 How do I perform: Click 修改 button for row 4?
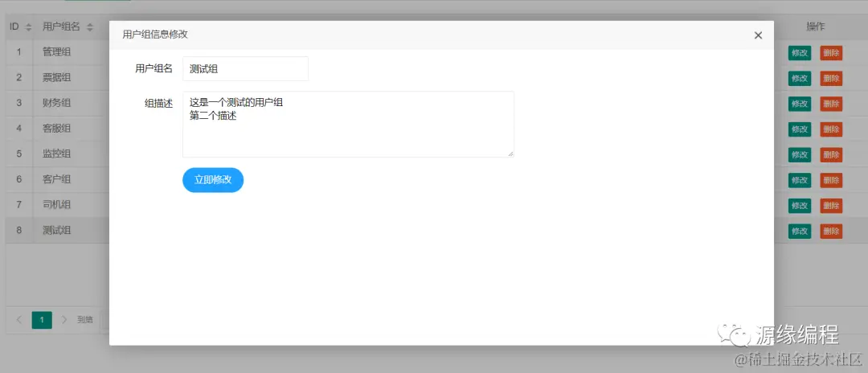(800, 129)
